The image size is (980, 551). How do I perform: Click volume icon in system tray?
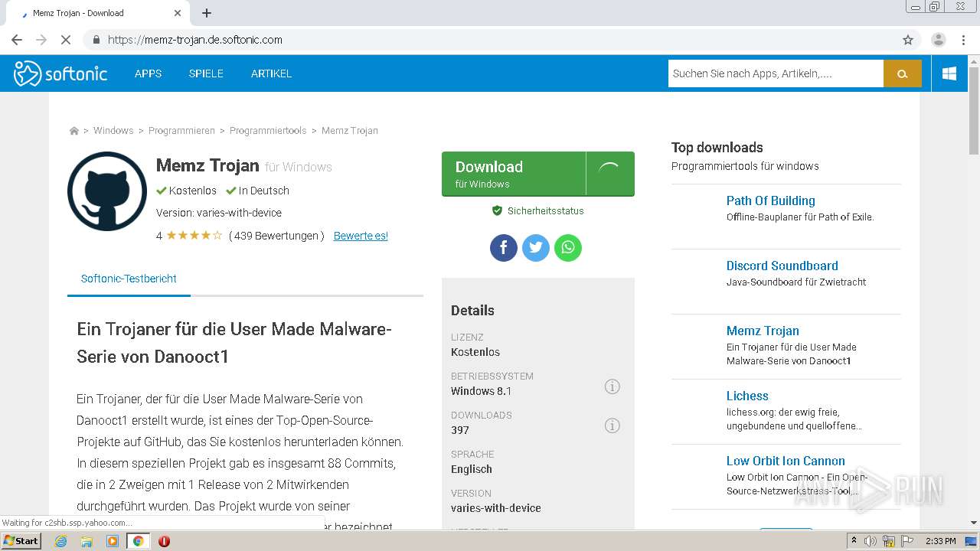[x=871, y=541]
